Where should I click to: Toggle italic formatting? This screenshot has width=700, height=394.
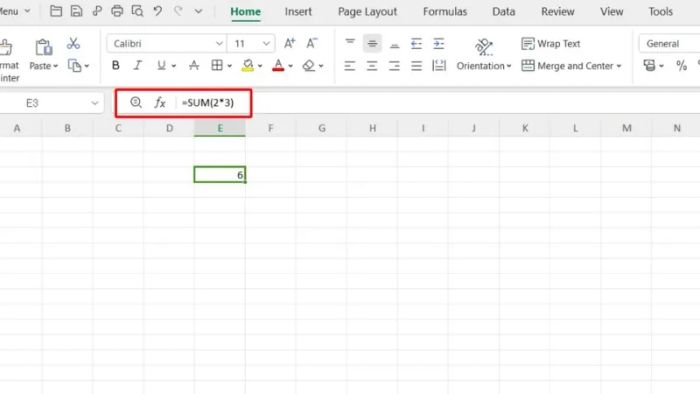(138, 66)
